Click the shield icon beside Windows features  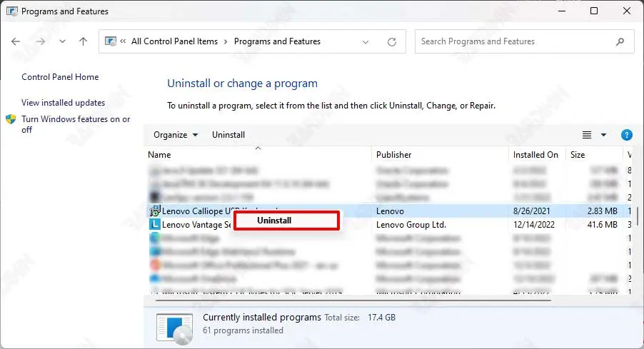[x=11, y=119]
